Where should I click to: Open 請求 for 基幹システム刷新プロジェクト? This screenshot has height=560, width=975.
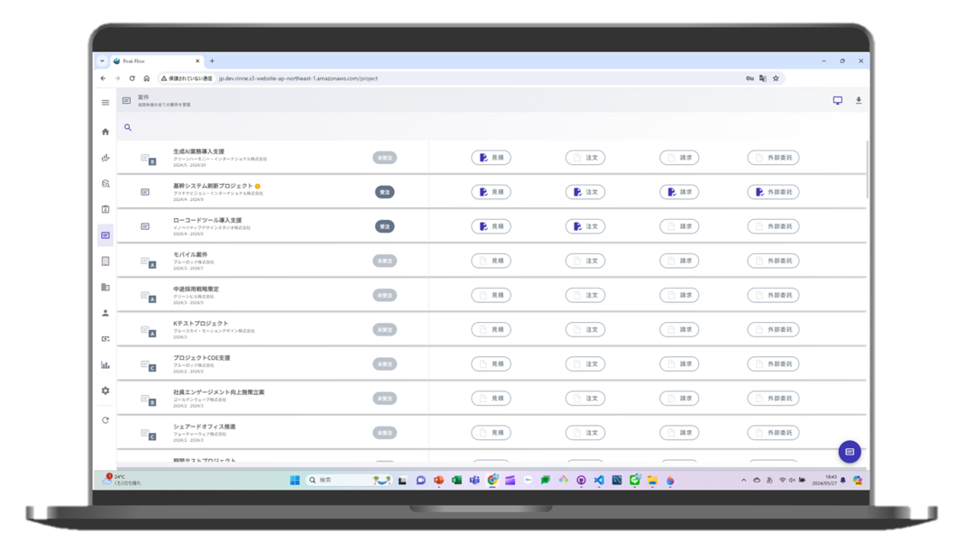point(679,192)
